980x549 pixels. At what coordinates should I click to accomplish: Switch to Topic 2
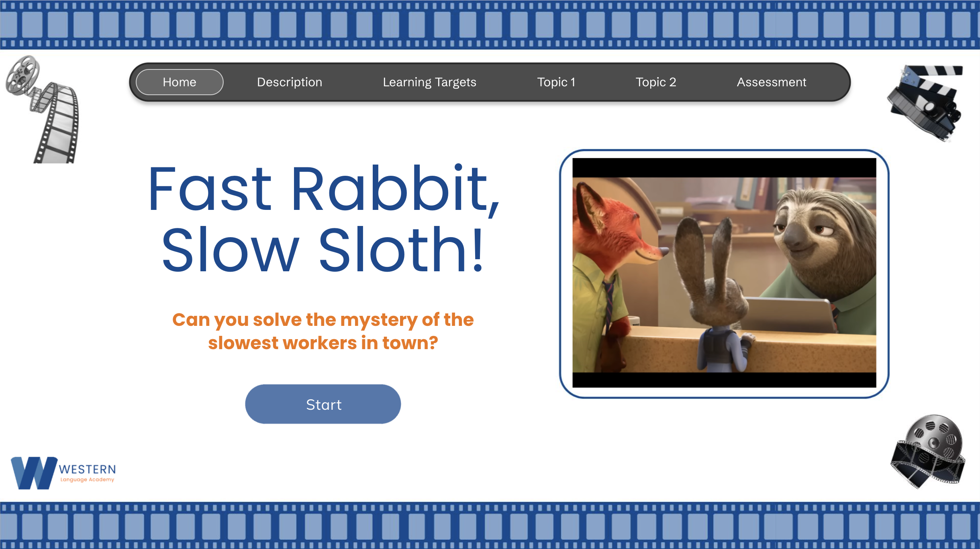coord(656,82)
